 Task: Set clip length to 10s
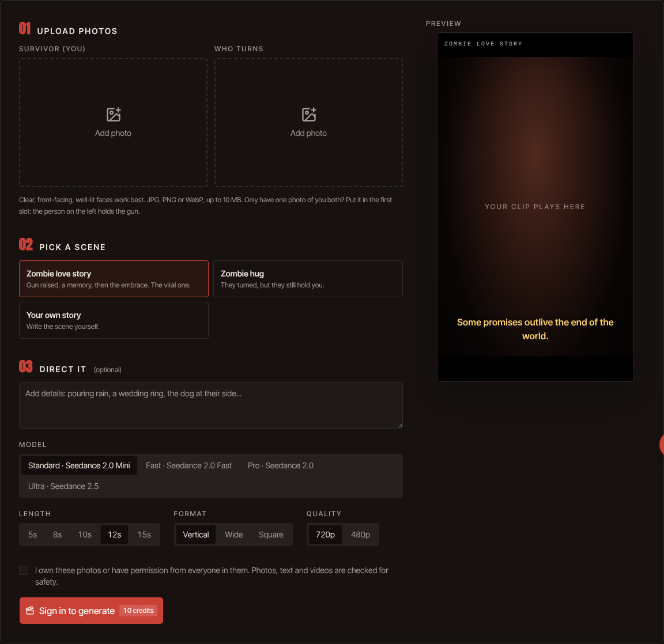(x=85, y=535)
